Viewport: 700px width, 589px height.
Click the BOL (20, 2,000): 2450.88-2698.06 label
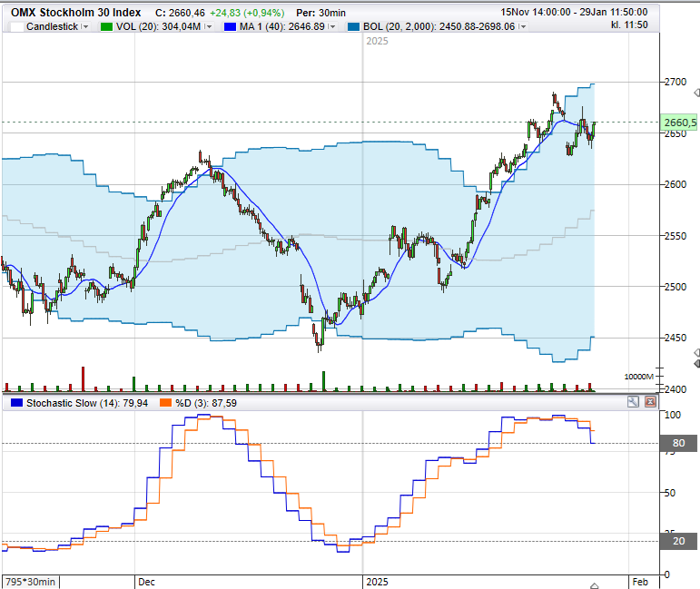tap(439, 27)
